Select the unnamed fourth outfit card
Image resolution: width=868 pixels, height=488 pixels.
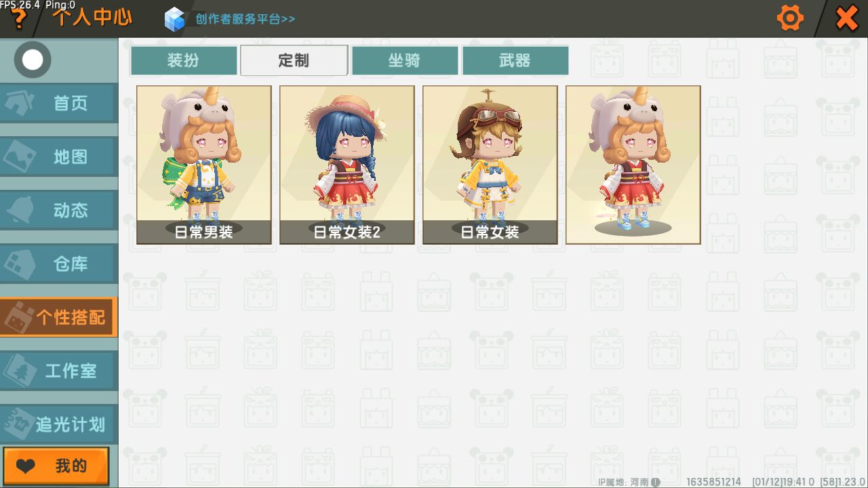click(633, 165)
